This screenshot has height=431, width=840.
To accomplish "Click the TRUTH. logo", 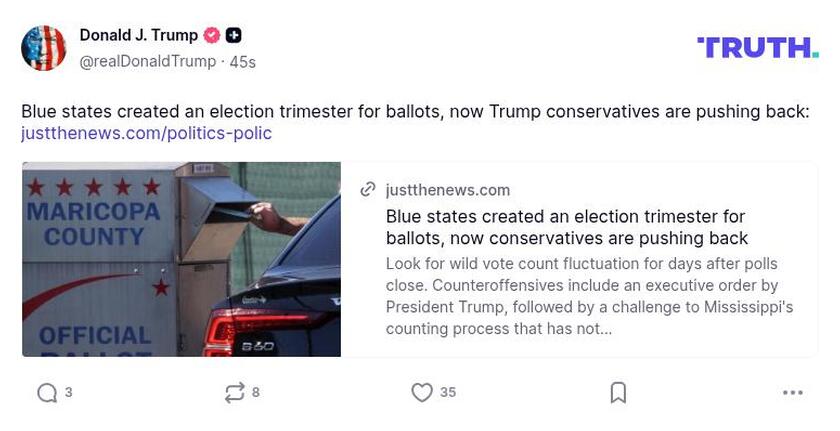I will click(757, 47).
